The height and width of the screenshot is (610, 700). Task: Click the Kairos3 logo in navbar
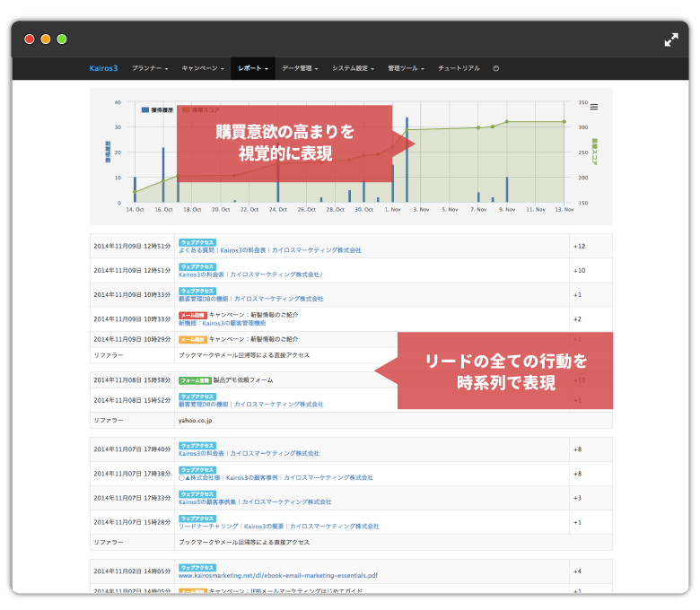pyautogui.click(x=103, y=68)
